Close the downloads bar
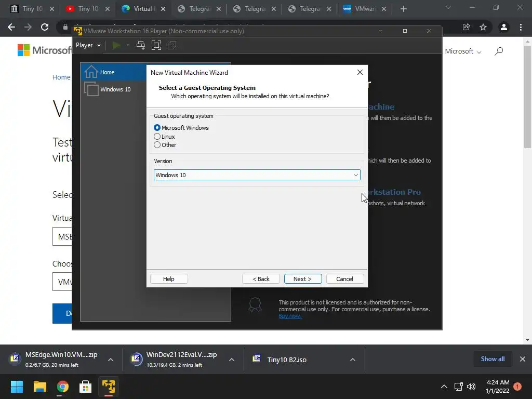Screen dimensions: 532x399 (x=523, y=359)
